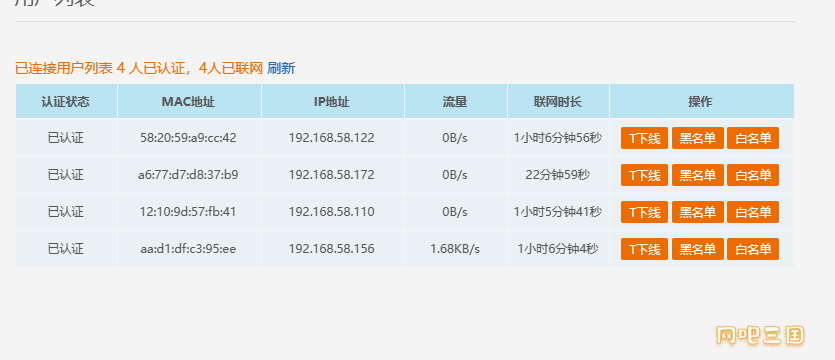Click the 刷新 refresh link

click(281, 68)
